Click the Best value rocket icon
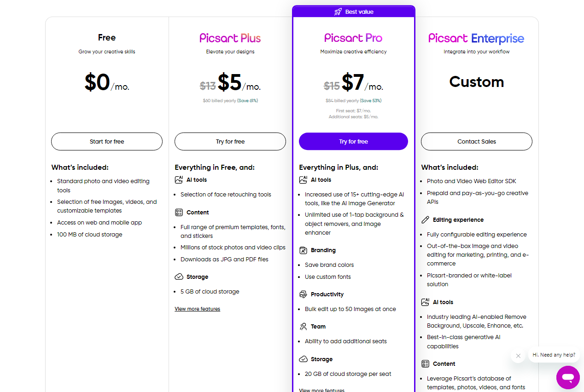584x392 pixels. (338, 12)
